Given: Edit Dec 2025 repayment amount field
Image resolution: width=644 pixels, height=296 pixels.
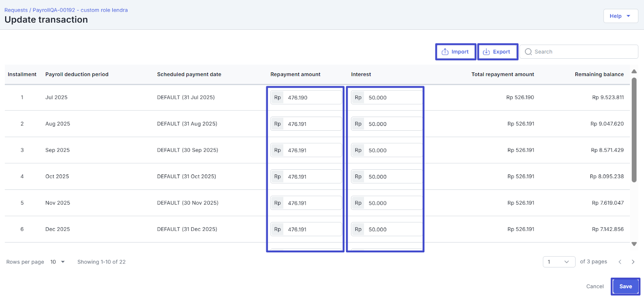Looking at the screenshot, I should click(x=312, y=229).
